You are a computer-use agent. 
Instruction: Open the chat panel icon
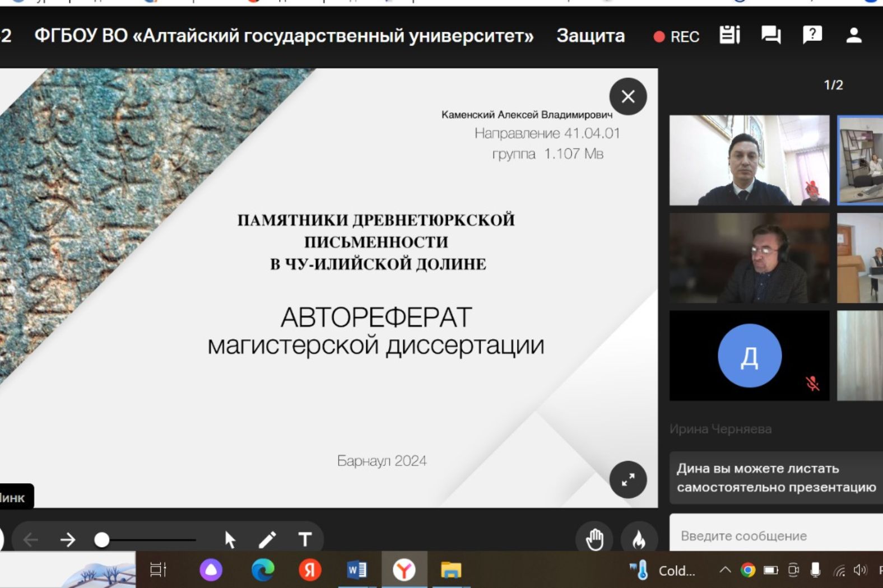(771, 36)
